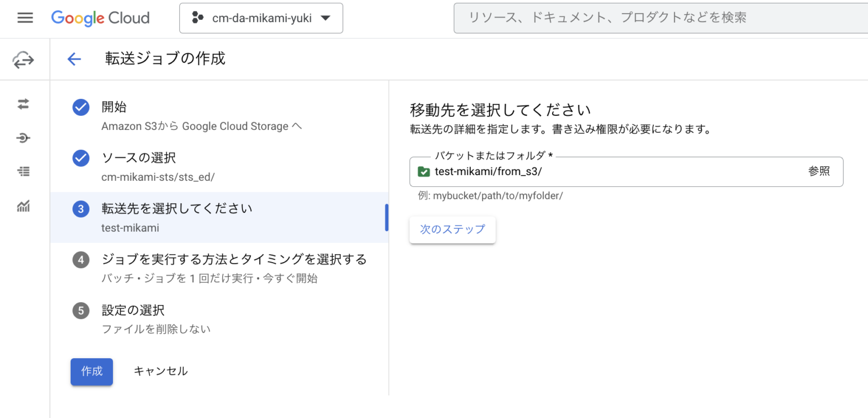Open Agents using the sidebar icon

[x=23, y=138]
